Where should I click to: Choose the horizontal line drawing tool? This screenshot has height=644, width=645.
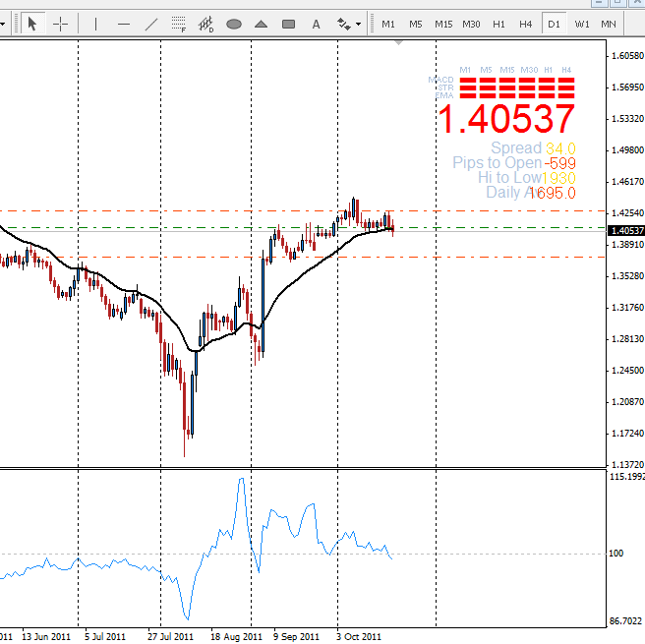tap(123, 24)
